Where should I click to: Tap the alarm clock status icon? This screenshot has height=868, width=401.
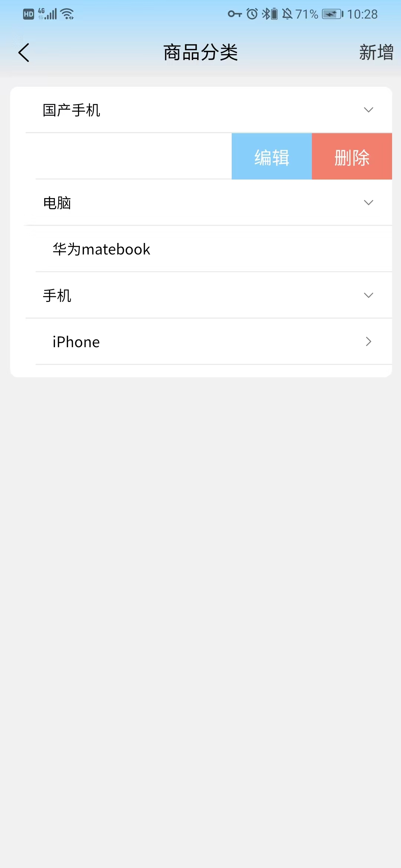point(252,14)
